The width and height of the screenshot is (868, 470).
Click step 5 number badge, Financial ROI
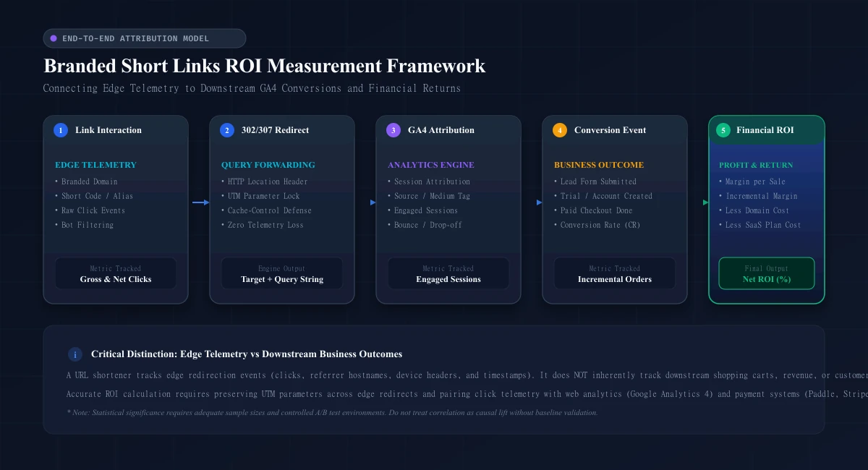click(x=723, y=130)
